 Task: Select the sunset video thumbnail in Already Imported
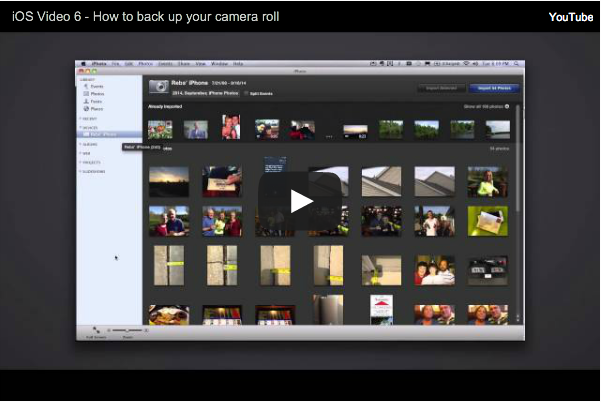coord(355,131)
